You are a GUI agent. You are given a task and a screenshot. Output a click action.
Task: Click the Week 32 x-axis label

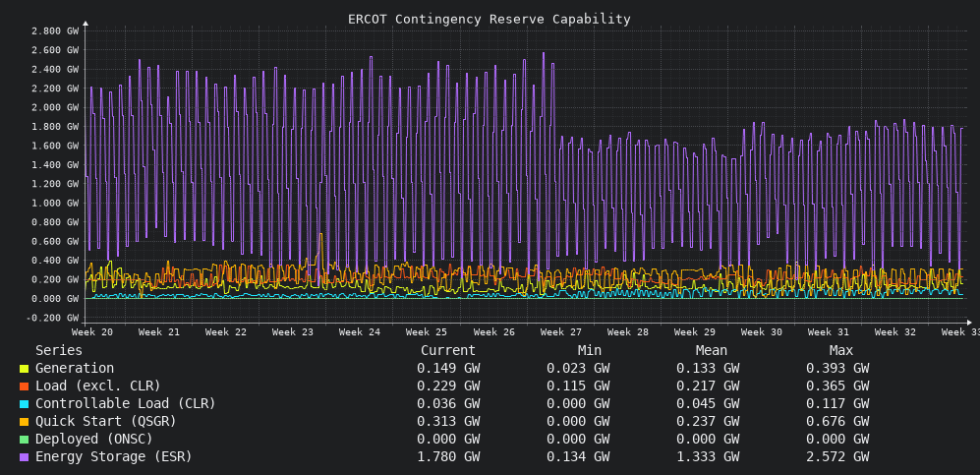[x=895, y=331]
